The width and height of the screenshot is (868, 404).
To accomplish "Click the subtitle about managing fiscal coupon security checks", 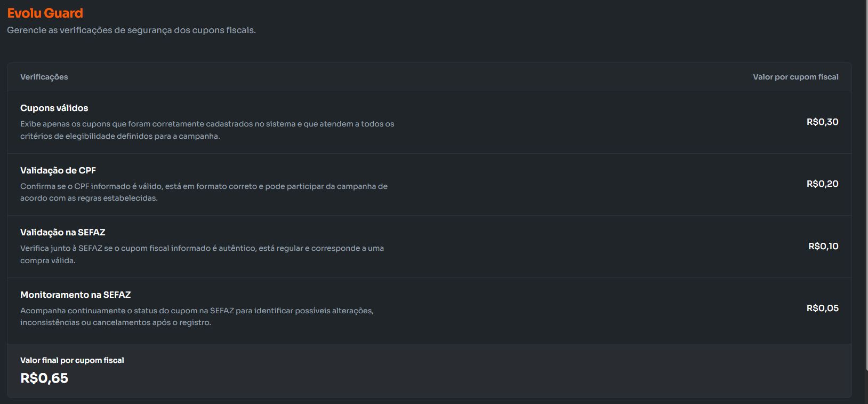I will pos(131,30).
